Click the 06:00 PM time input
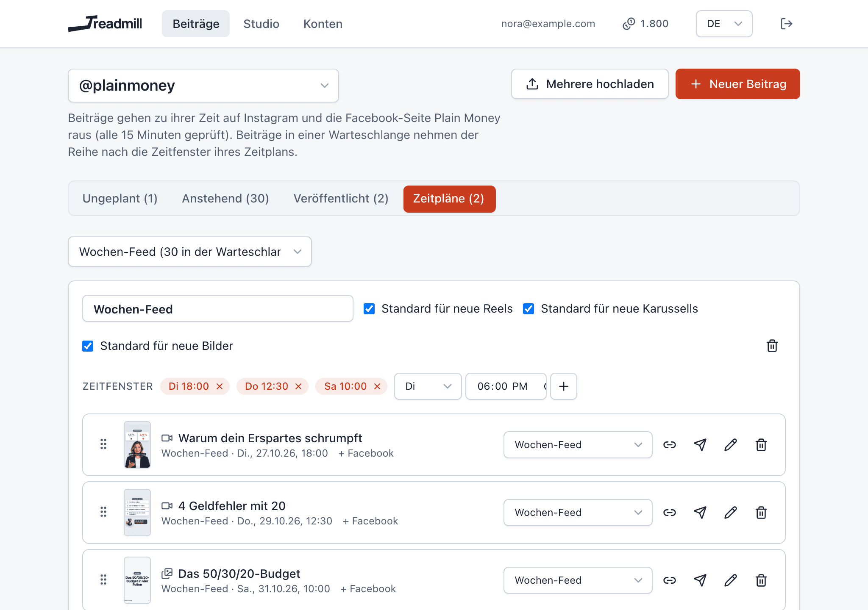The height and width of the screenshot is (610, 868). point(506,386)
